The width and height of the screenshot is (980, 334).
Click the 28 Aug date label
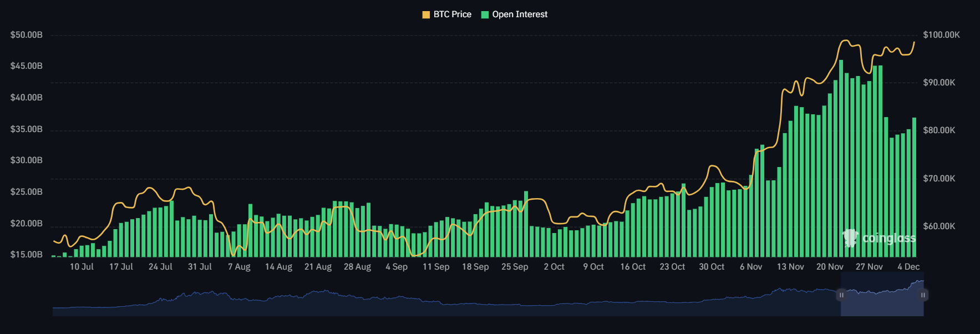click(357, 267)
